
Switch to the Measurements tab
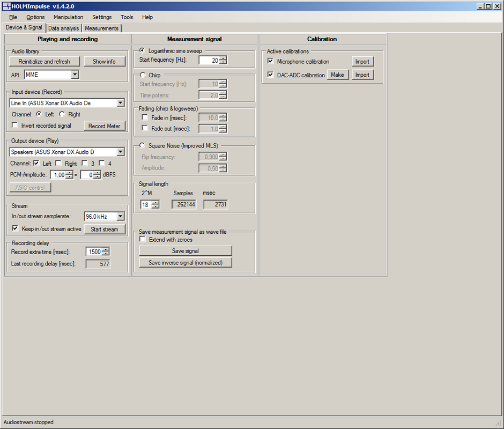pyautogui.click(x=101, y=28)
